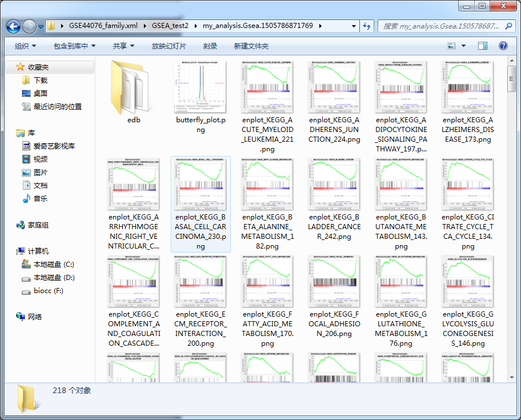
Task: Click the Forward navigation arrow button
Action: 30,26
